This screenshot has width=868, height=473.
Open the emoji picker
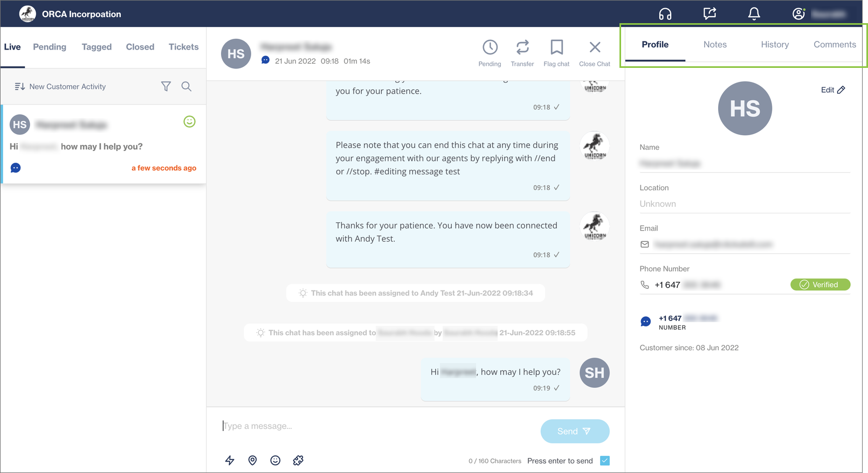click(275, 460)
